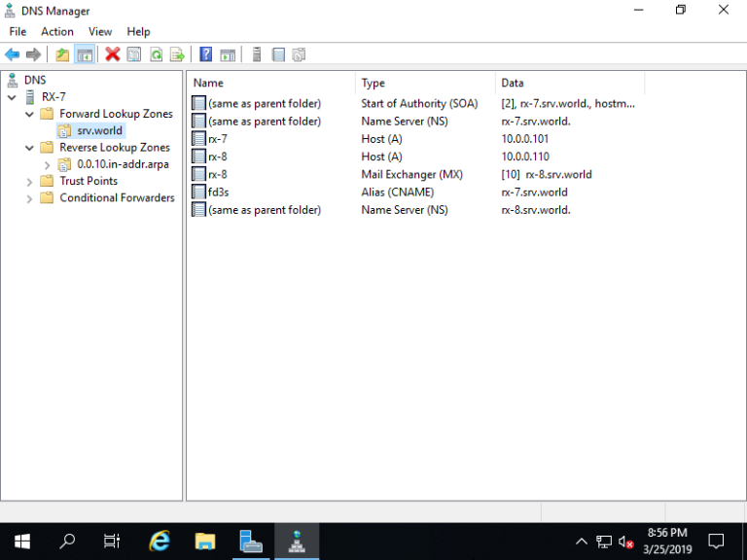
Task: Click the Back arrow toolbar button
Action: pyautogui.click(x=13, y=54)
